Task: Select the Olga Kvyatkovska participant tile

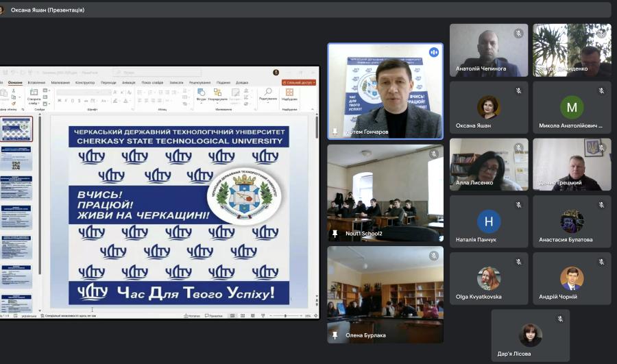Action: [x=489, y=278]
